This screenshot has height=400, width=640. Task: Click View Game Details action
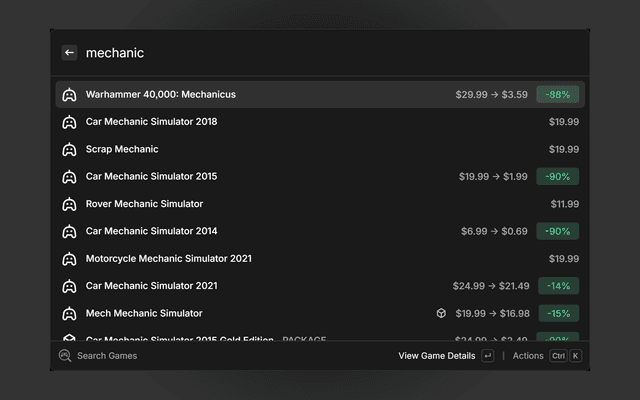[437, 356]
